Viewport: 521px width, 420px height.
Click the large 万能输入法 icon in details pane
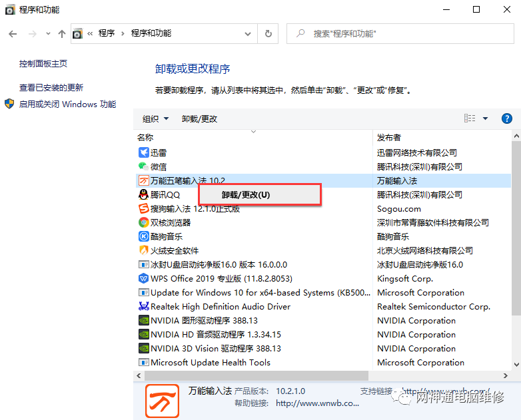click(162, 401)
